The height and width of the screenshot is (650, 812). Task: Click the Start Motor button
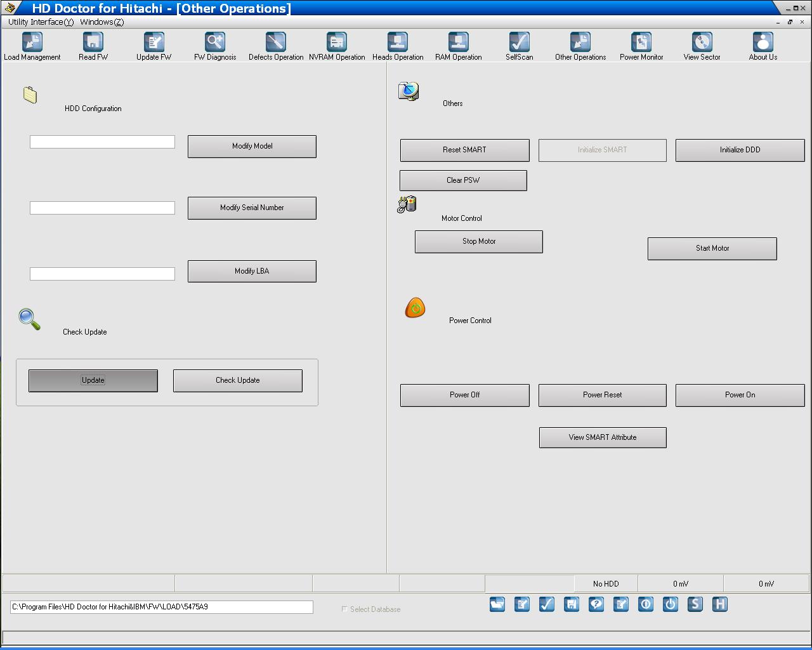coord(712,248)
